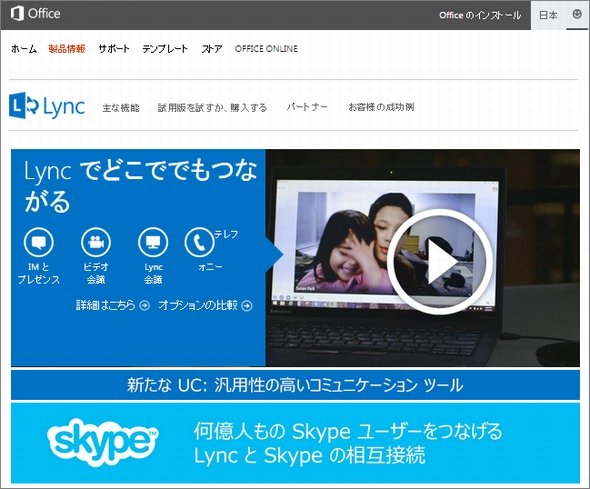Click the 新たな UC banner
The width and height of the screenshot is (590, 489).
click(x=295, y=385)
